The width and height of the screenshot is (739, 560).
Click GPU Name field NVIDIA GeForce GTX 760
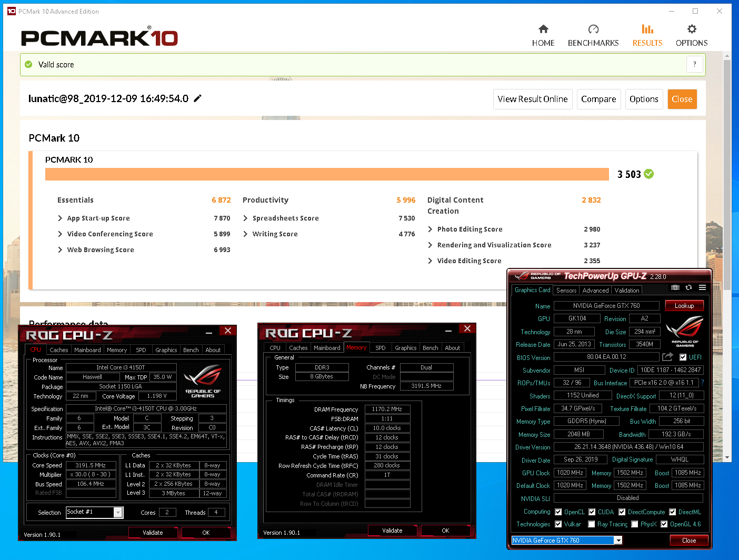(606, 306)
